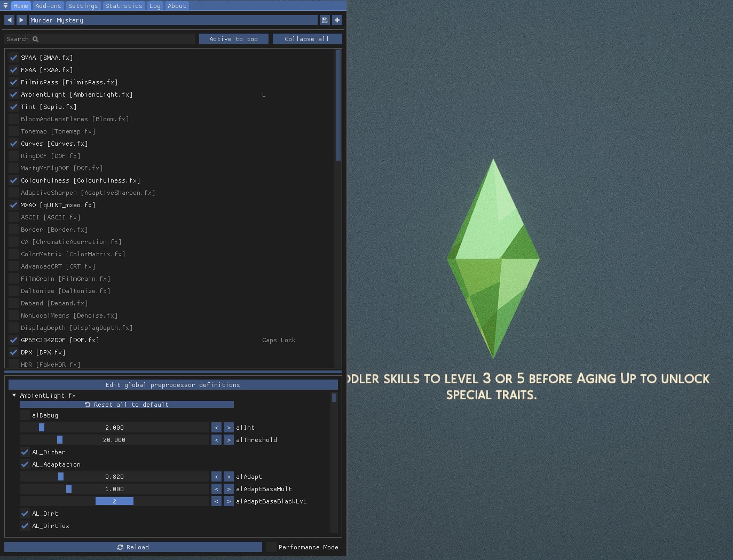Increase alThreshold with the right arrow
Screen dimensions: 733x560
[228, 440]
